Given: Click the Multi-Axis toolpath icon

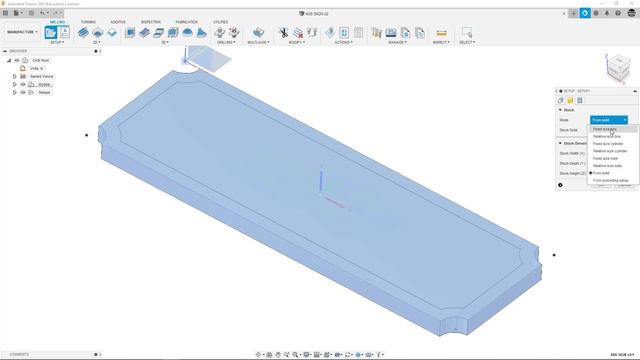Looking at the screenshot, I should 258,32.
